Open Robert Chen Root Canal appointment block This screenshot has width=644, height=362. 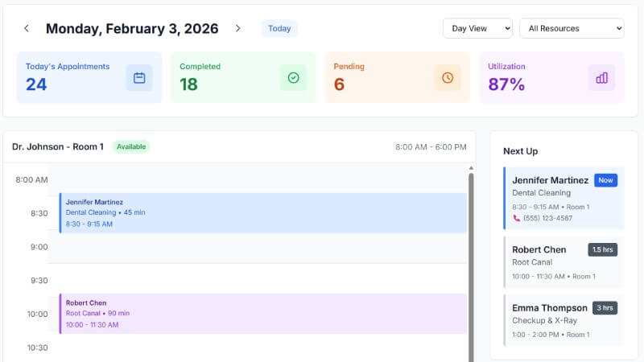(262, 314)
